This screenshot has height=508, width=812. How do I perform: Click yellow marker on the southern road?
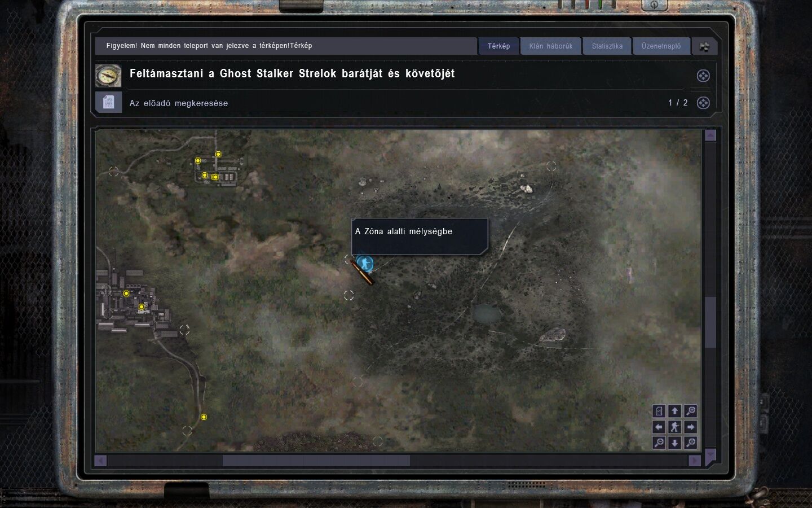tap(204, 417)
